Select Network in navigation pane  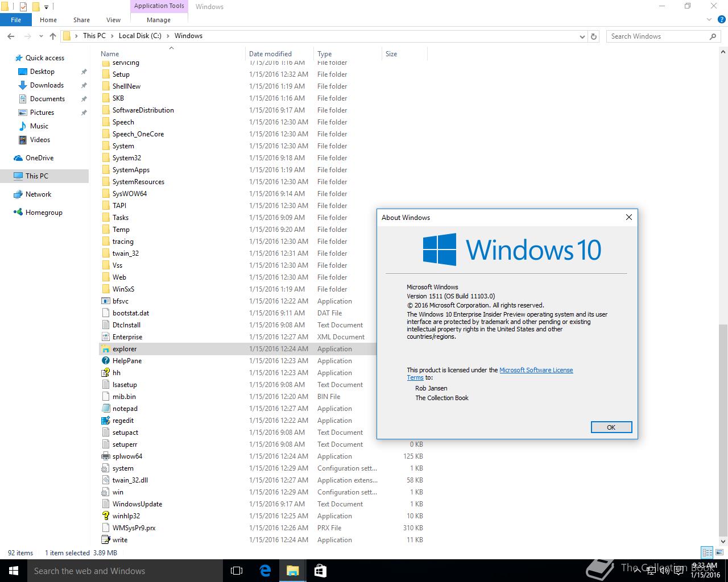click(x=38, y=194)
